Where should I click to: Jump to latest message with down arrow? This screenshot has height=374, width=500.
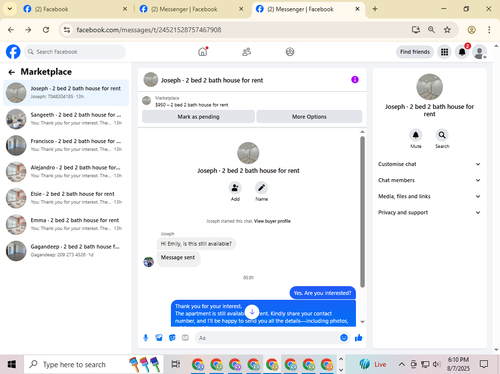tap(252, 312)
